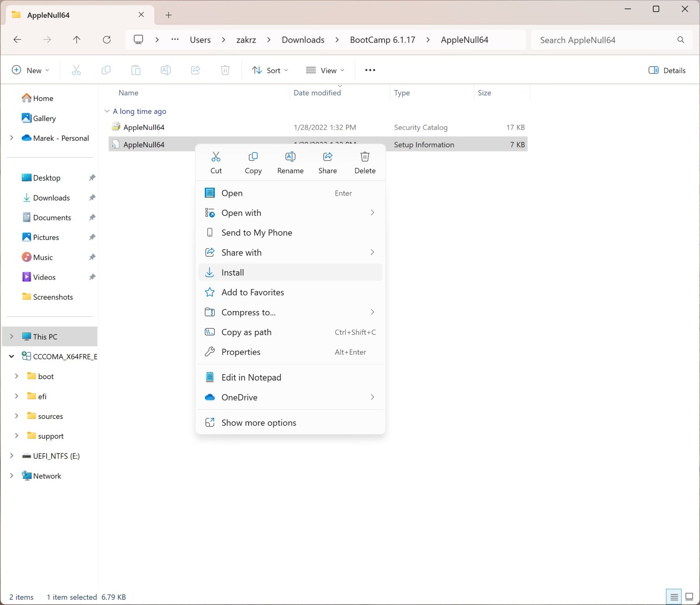Go back with the back arrow

[x=17, y=40]
